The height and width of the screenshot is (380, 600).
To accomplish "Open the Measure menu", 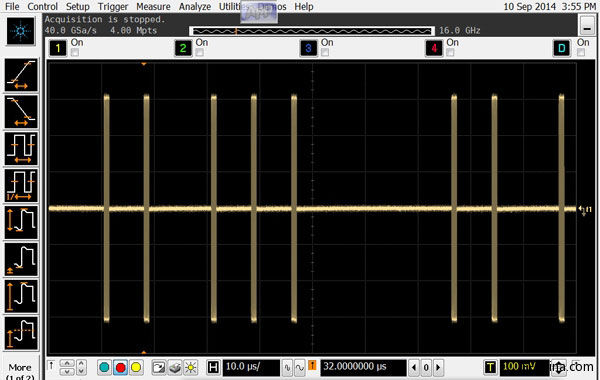I will 153,7.
